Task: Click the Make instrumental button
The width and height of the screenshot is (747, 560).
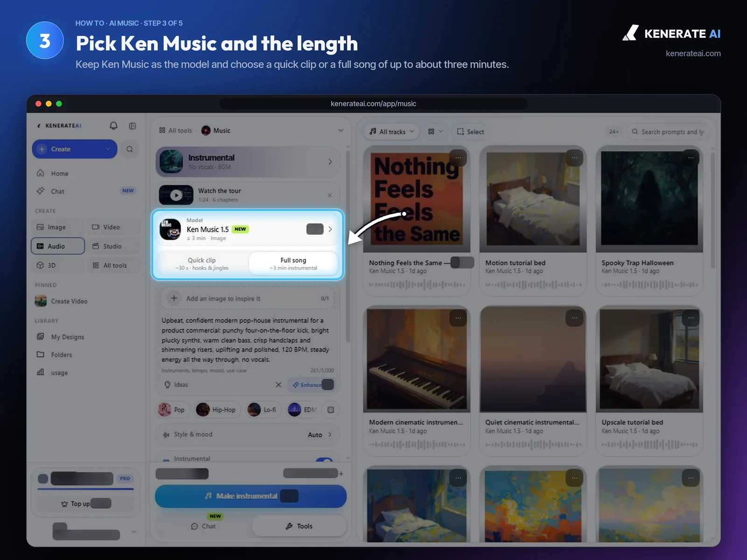Action: [251, 496]
